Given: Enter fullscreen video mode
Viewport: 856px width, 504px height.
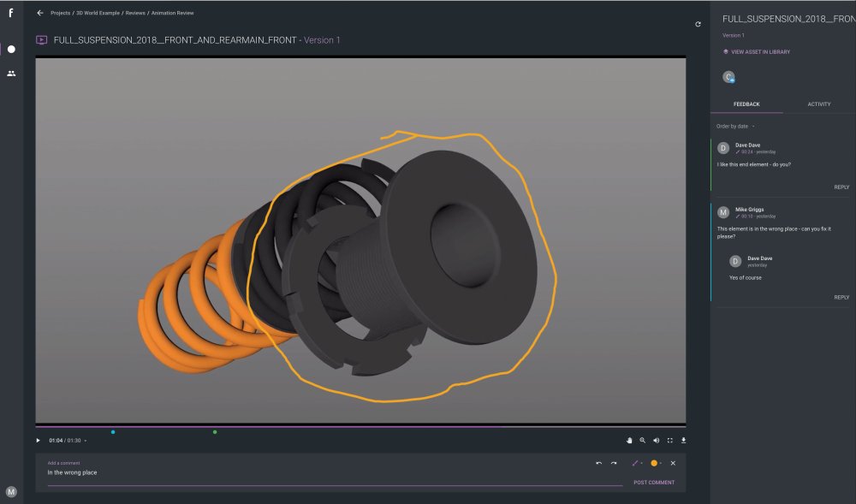Looking at the screenshot, I should pos(670,440).
